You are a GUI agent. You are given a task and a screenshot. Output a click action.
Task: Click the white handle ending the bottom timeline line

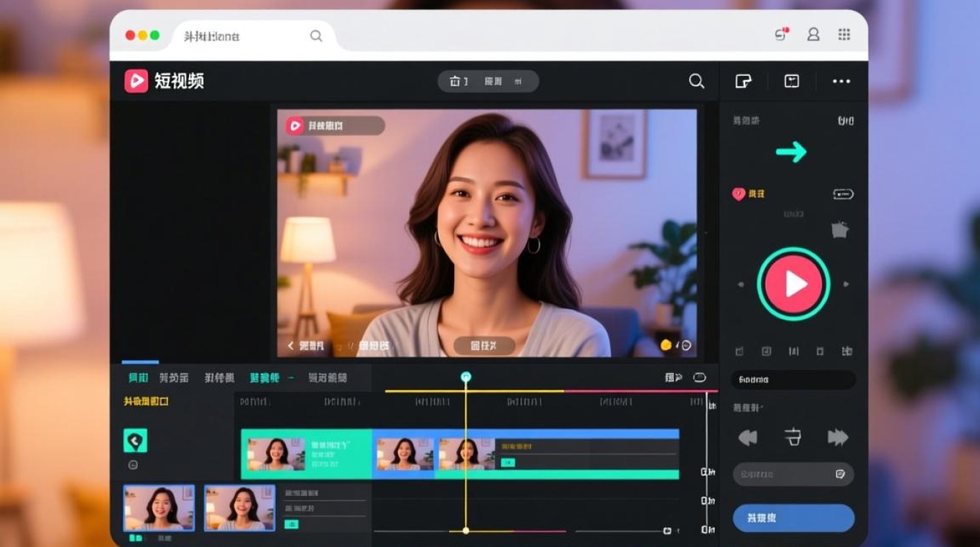(667, 530)
